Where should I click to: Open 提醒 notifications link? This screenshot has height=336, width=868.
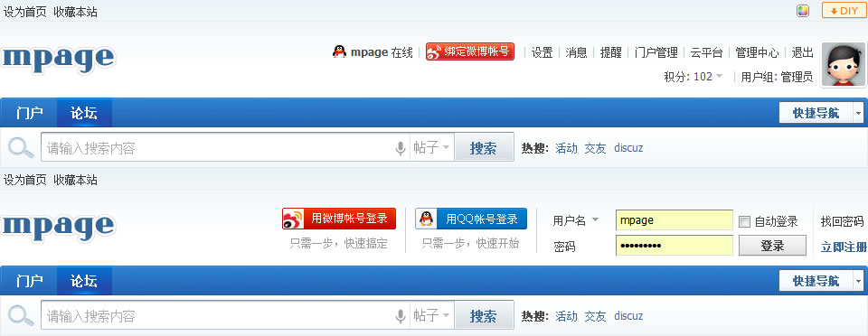point(610,52)
